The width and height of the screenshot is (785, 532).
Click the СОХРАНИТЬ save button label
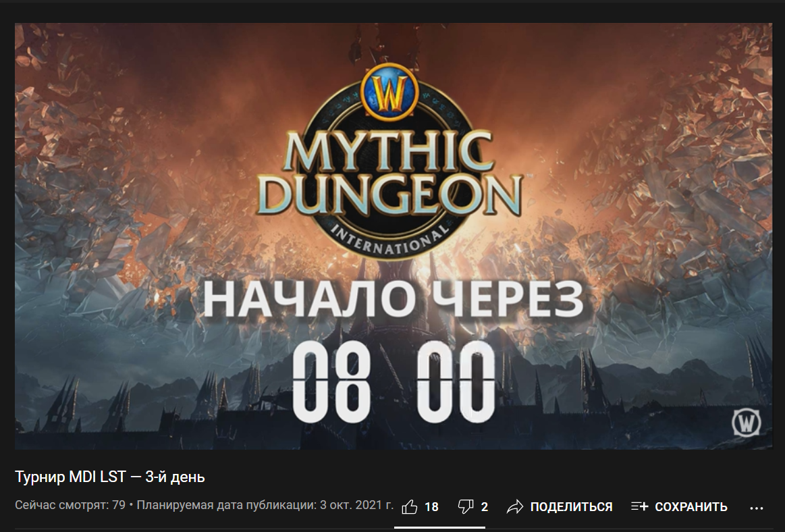click(x=691, y=507)
